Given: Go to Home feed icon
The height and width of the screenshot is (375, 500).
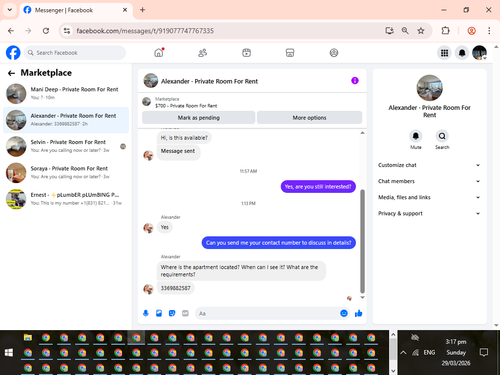Looking at the screenshot, I should coord(159,53).
